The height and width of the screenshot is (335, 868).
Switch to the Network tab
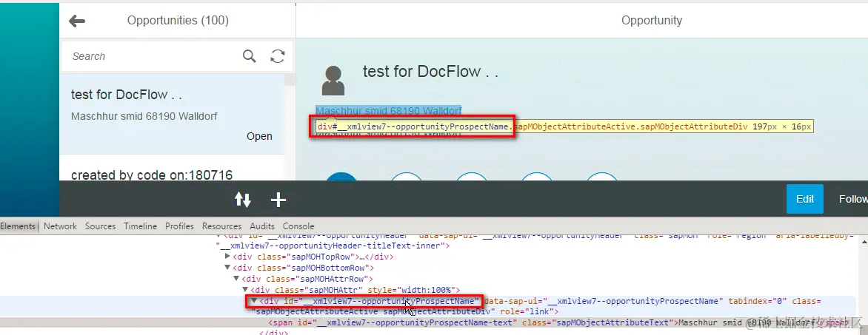click(60, 226)
